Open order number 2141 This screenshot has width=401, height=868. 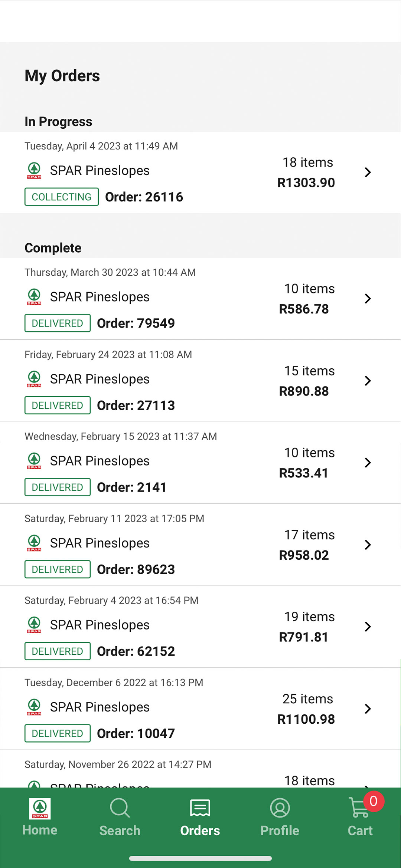[132, 487]
